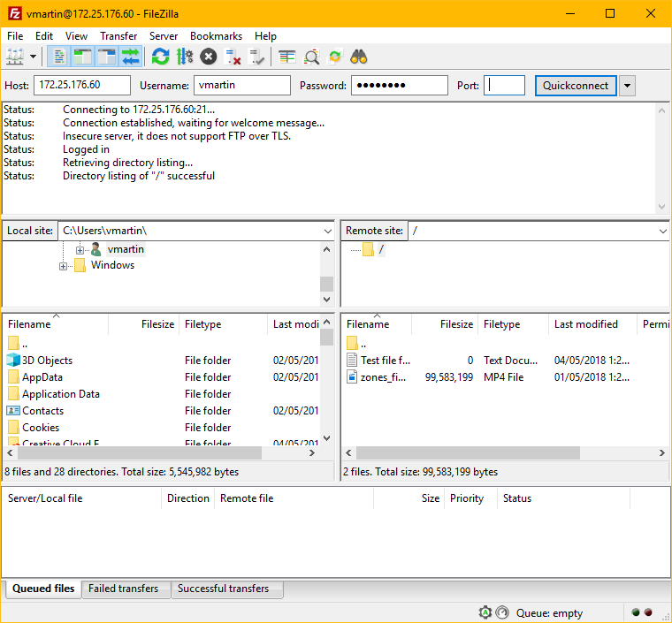Screen dimensions: 672x623
Task: Open the directory listing filters icon
Action: (286, 57)
